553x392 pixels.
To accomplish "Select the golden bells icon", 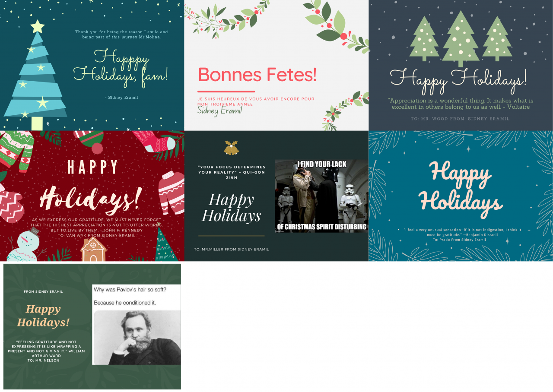I will (231, 148).
